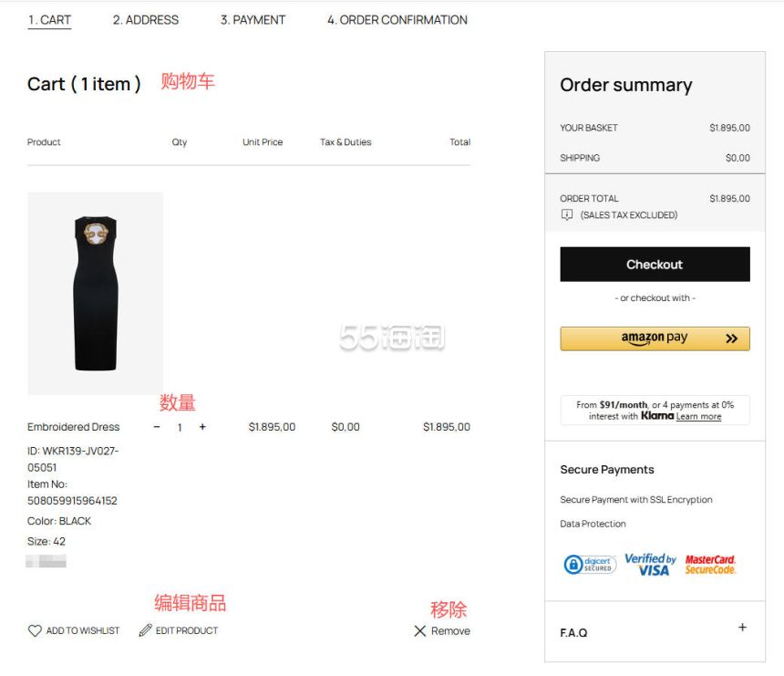
Task: Click the Klarna logo
Action: click(656, 416)
